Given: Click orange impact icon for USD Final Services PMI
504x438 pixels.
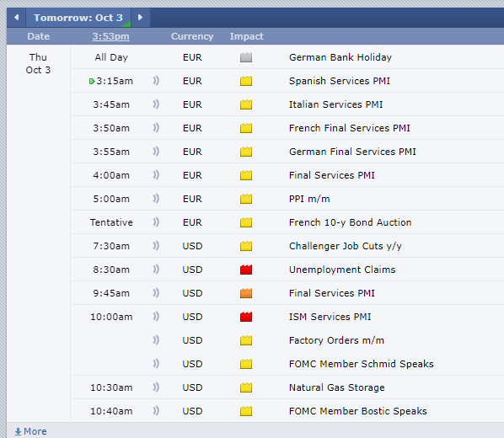Looking at the screenshot, I should tap(246, 293).
